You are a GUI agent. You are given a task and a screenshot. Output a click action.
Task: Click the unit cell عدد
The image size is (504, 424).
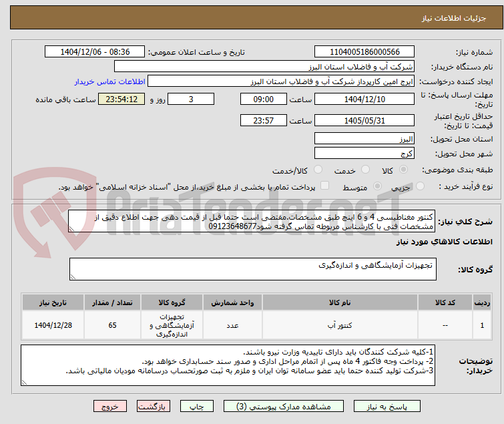pos(232,325)
